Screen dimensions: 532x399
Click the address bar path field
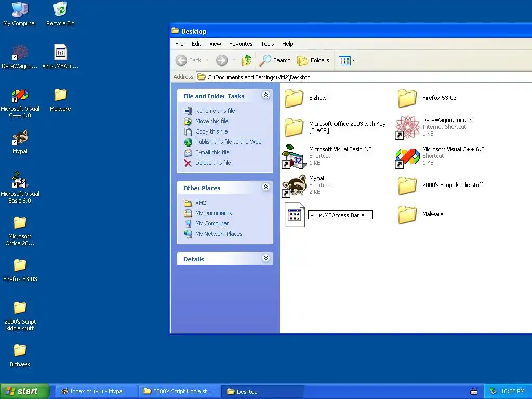364,77
